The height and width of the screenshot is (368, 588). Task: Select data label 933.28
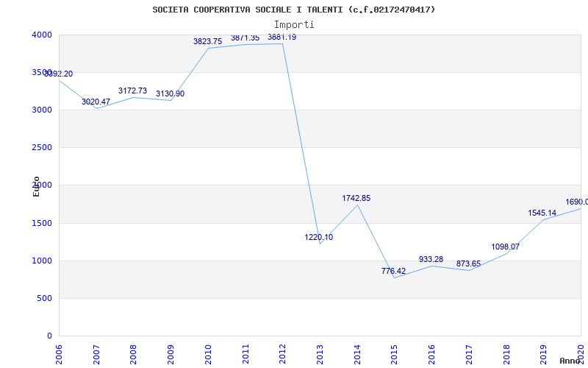click(x=431, y=260)
